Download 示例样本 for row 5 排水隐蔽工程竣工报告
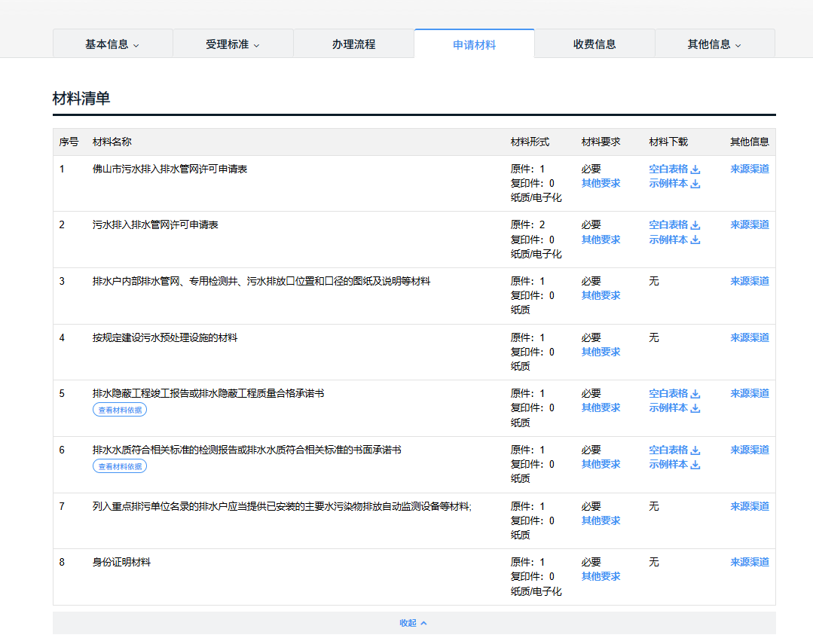This screenshot has height=644, width=813. click(x=674, y=407)
